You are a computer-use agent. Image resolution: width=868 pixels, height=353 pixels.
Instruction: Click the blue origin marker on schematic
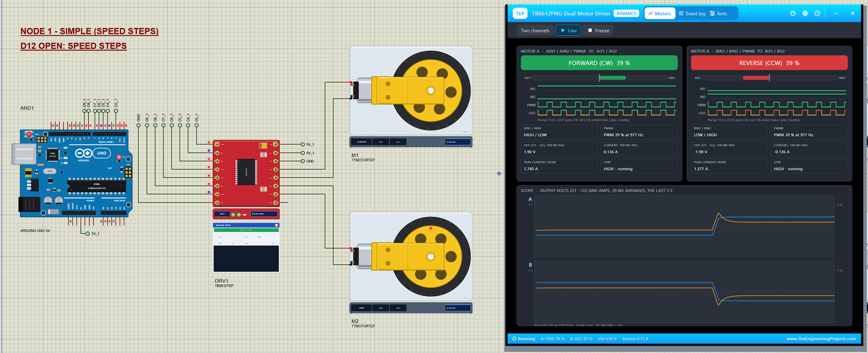pos(499,173)
